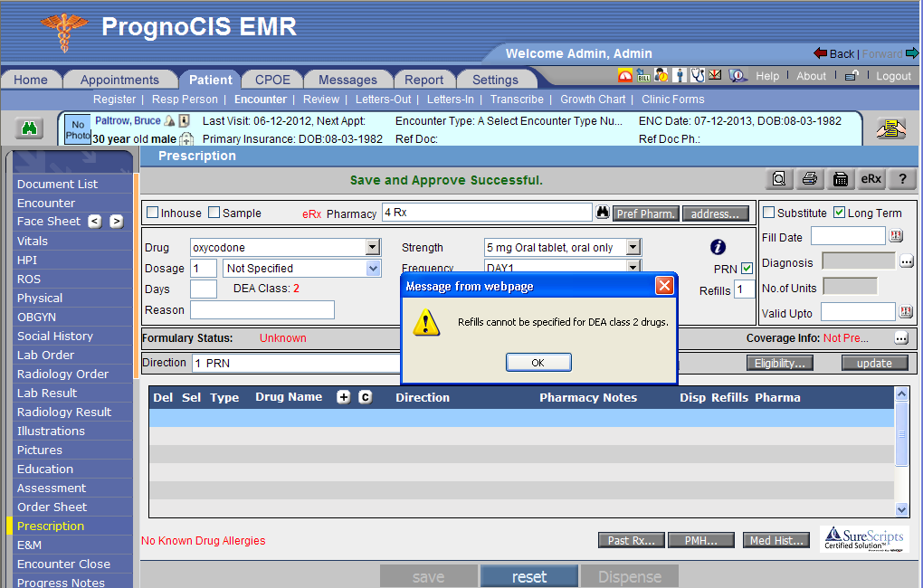Image resolution: width=923 pixels, height=588 pixels.
Task: Open the Fill Date calendar picker
Action: tap(896, 236)
